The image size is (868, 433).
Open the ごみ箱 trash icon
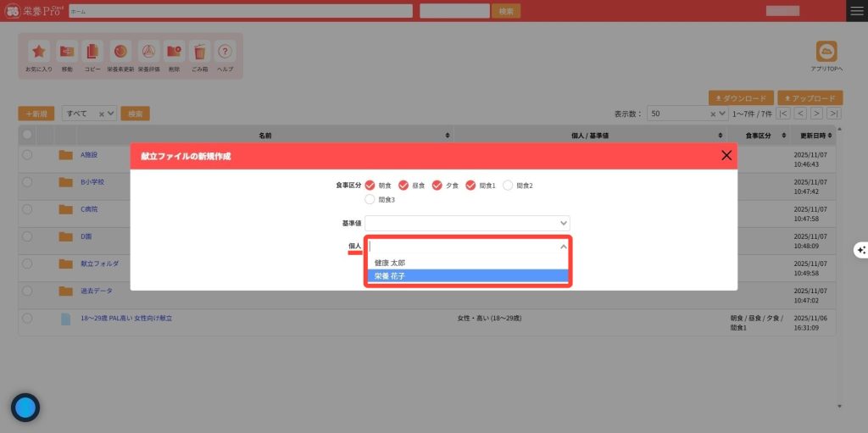[x=199, y=51]
